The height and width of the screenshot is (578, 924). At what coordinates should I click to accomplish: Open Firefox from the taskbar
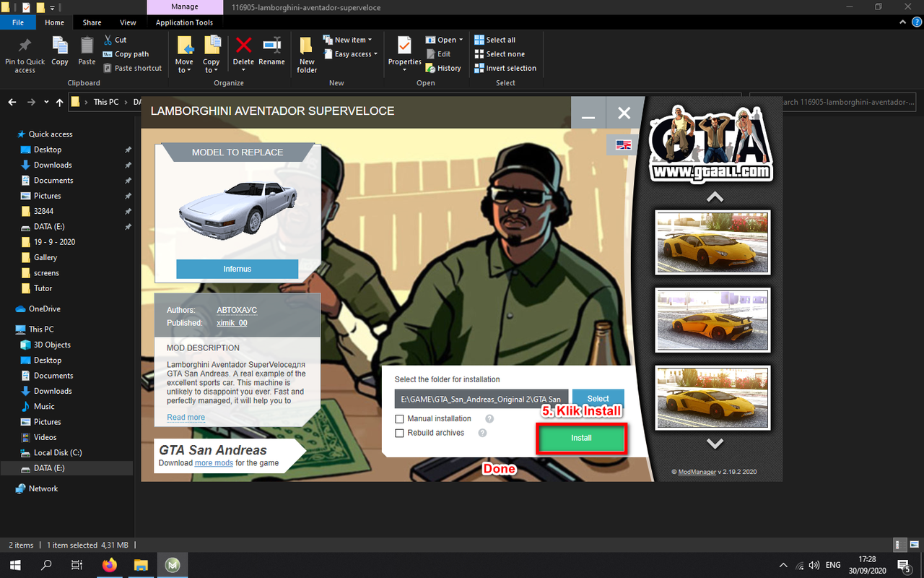coord(110,564)
